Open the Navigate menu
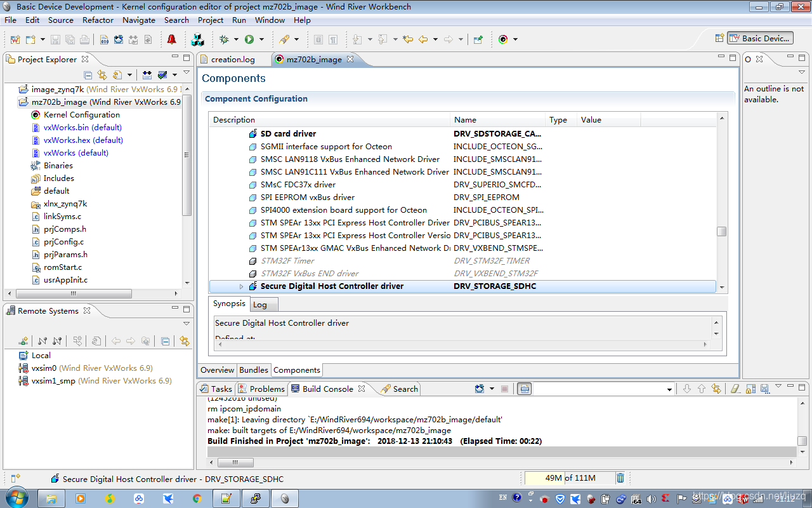This screenshot has height=508, width=812. (139, 20)
